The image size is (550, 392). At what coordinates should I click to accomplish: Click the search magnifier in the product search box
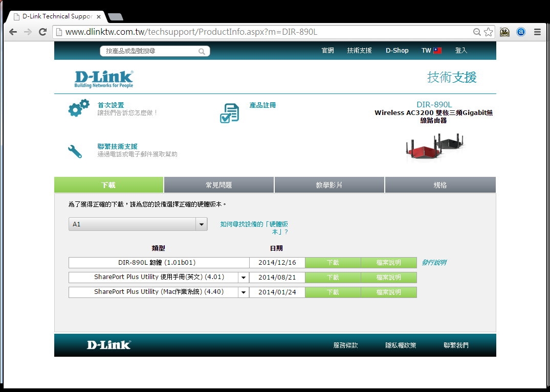tap(202, 52)
